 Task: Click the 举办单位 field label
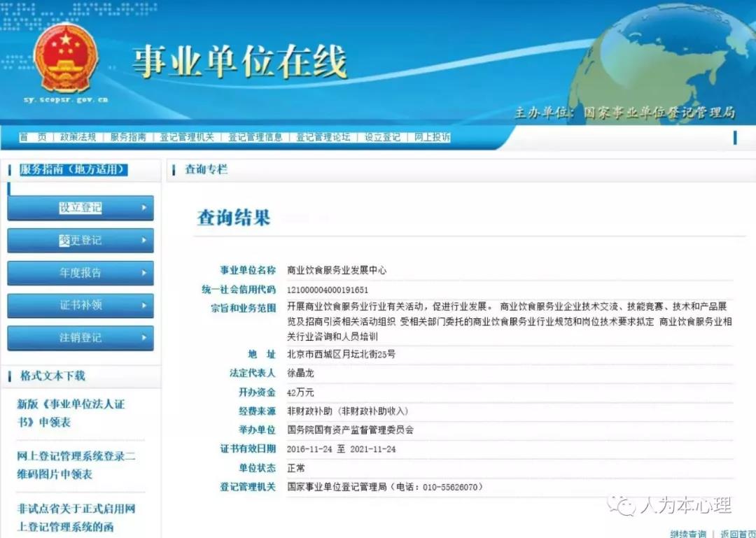coord(257,430)
